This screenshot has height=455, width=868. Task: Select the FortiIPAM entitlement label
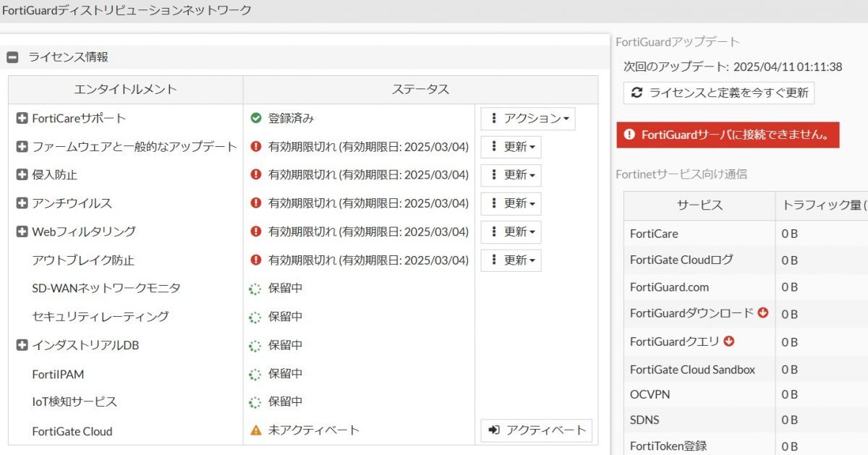[x=58, y=375]
